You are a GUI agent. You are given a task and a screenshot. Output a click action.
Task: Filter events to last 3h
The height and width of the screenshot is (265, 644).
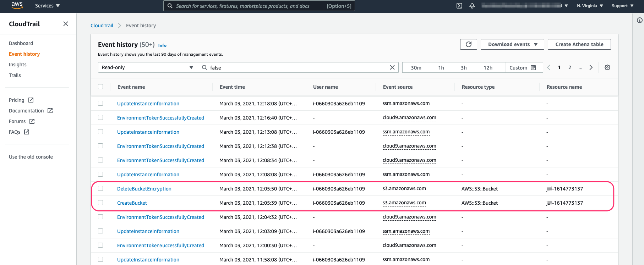coord(464,68)
